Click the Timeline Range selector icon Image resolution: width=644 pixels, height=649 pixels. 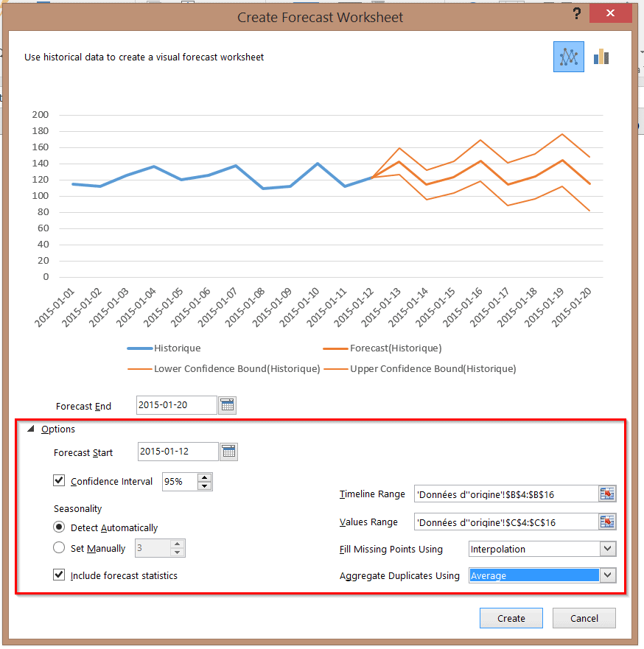(x=607, y=494)
